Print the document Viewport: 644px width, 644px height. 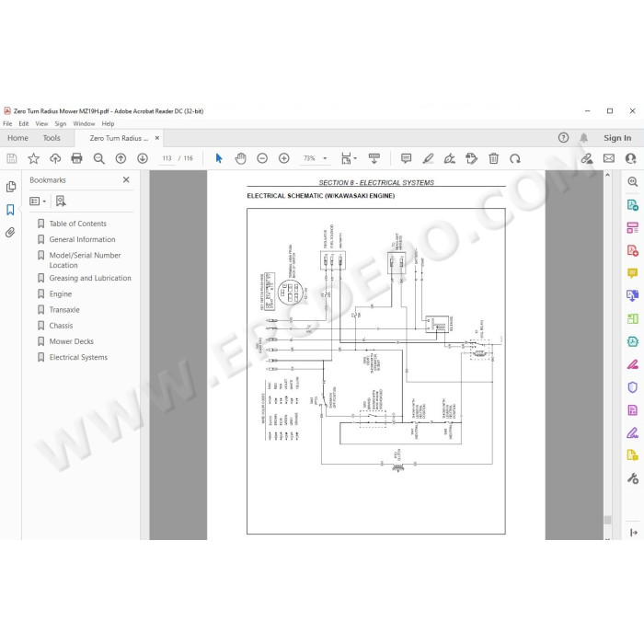point(76,158)
